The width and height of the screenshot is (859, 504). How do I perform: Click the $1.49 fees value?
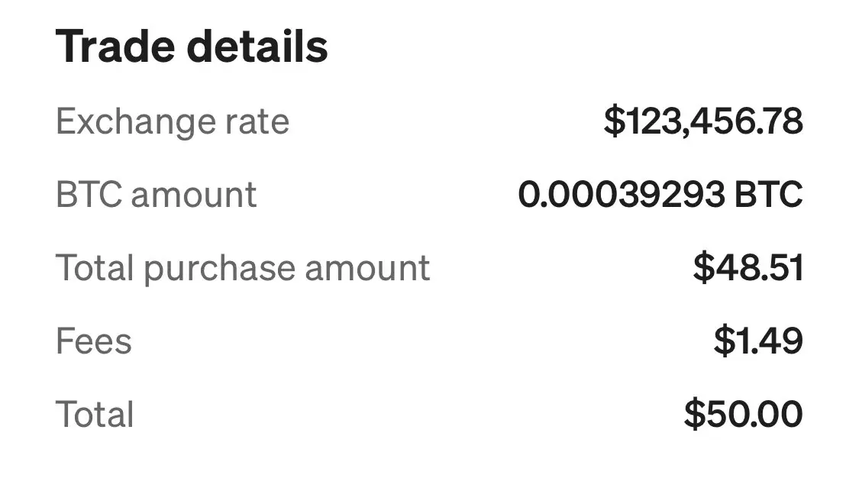759,341
